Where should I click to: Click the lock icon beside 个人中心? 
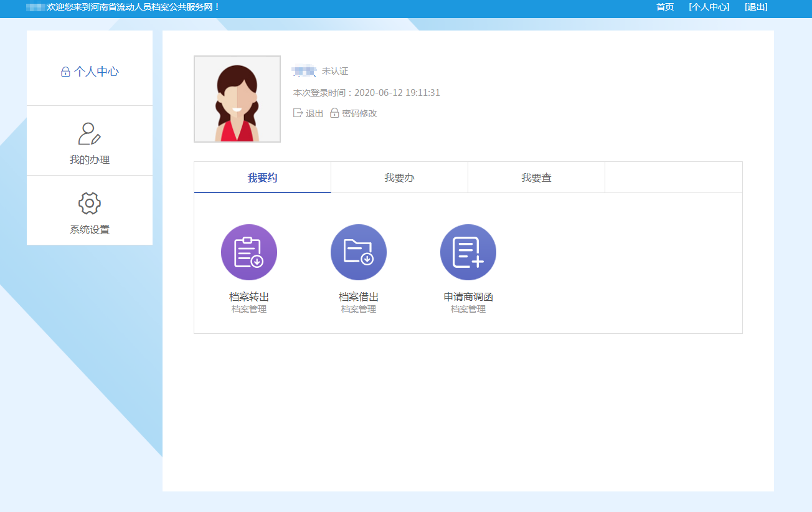tap(65, 72)
